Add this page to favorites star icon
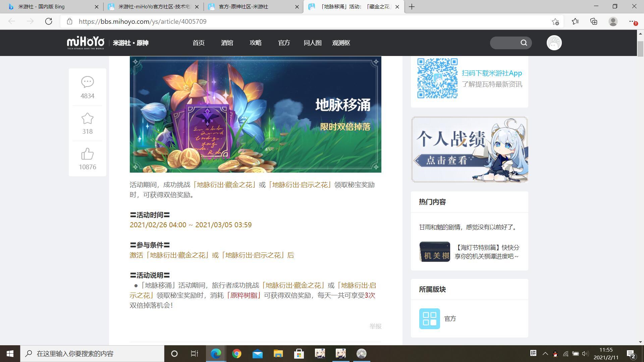This screenshot has height=362, width=644. 555,21
